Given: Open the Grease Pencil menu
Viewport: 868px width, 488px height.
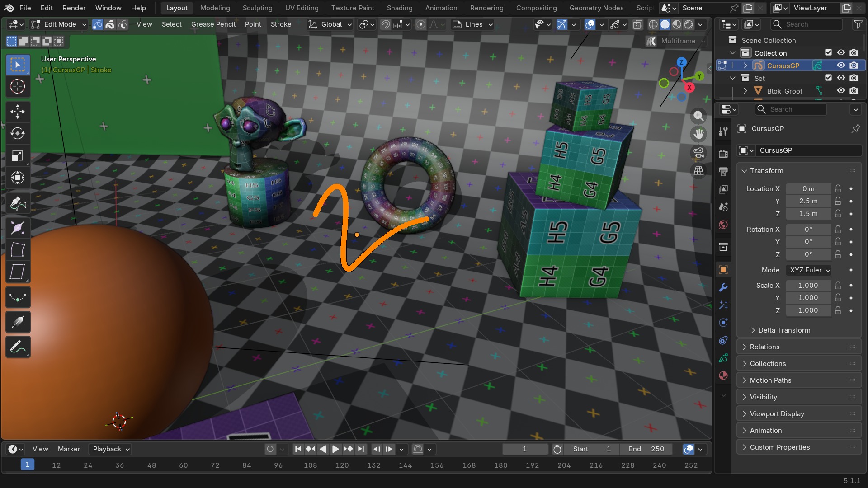Looking at the screenshot, I should pos(213,24).
